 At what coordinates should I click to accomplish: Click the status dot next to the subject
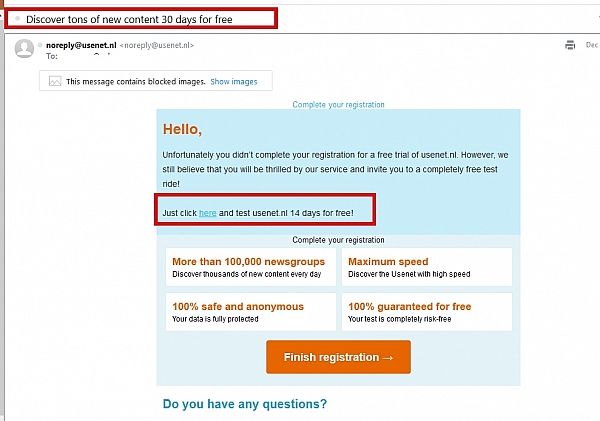tap(17, 18)
